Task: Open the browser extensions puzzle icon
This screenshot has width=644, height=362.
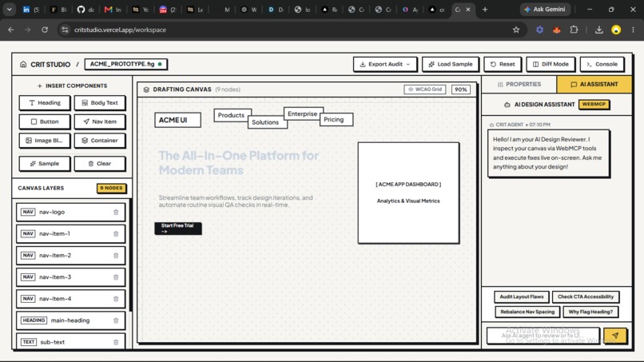Action: click(574, 30)
